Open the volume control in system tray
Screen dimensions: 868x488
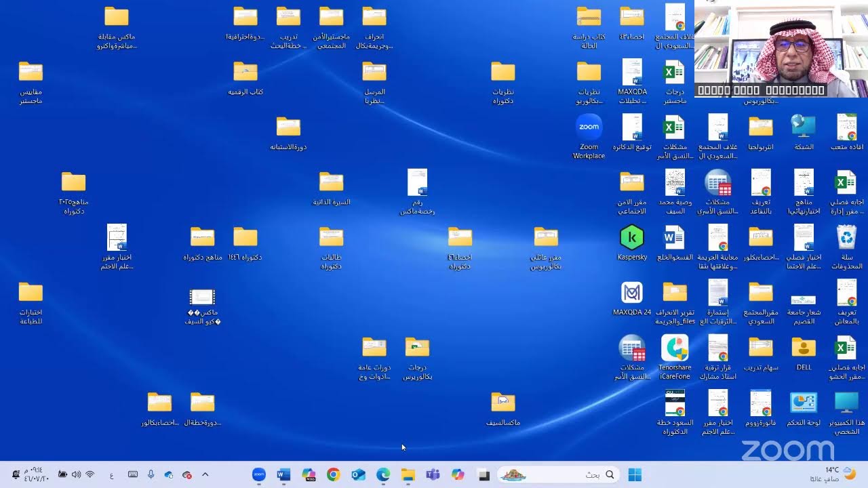click(x=76, y=474)
